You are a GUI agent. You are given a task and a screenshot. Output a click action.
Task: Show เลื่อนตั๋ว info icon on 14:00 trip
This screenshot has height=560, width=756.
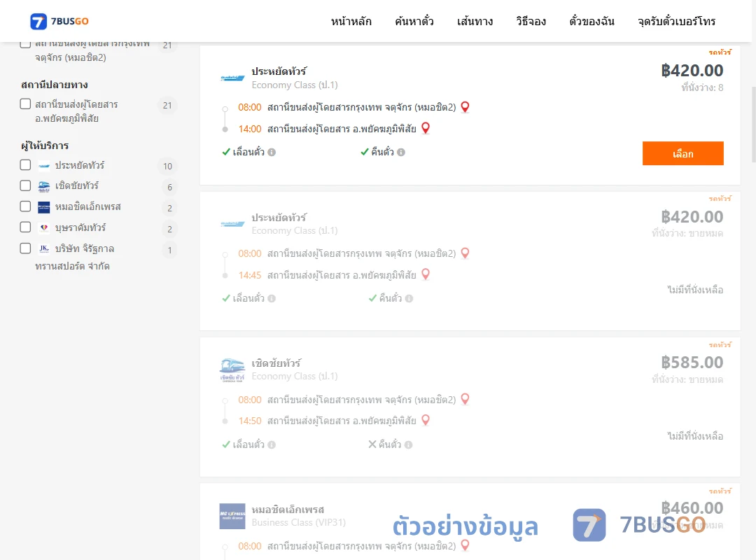(272, 153)
